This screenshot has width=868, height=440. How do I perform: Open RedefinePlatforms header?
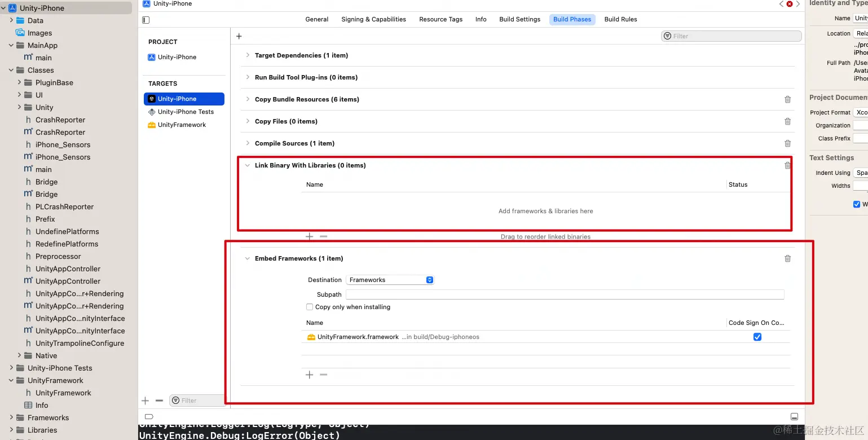pos(67,244)
